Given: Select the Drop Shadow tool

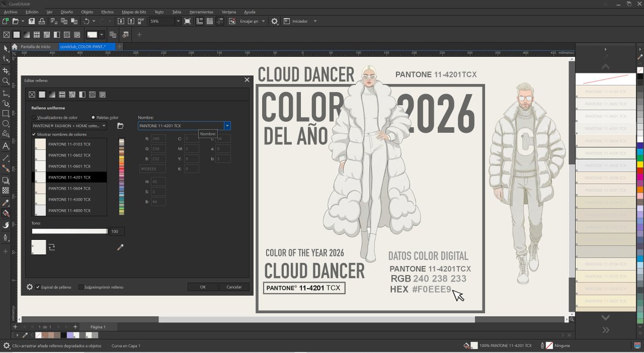Looking at the screenshot, I should 6,180.
